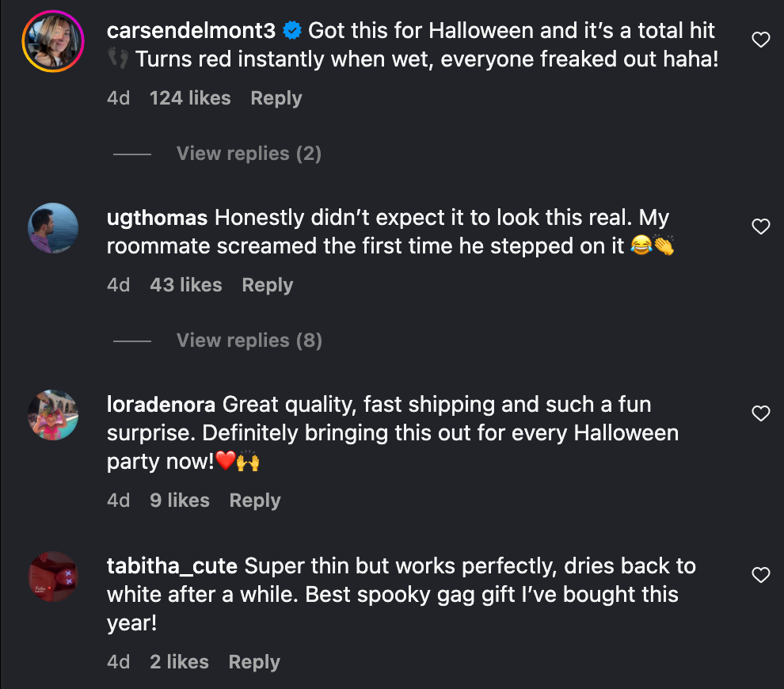Screen dimensions: 784x689
Task: Like carsendelmont3's comment with the heart
Action: pyautogui.click(x=760, y=40)
